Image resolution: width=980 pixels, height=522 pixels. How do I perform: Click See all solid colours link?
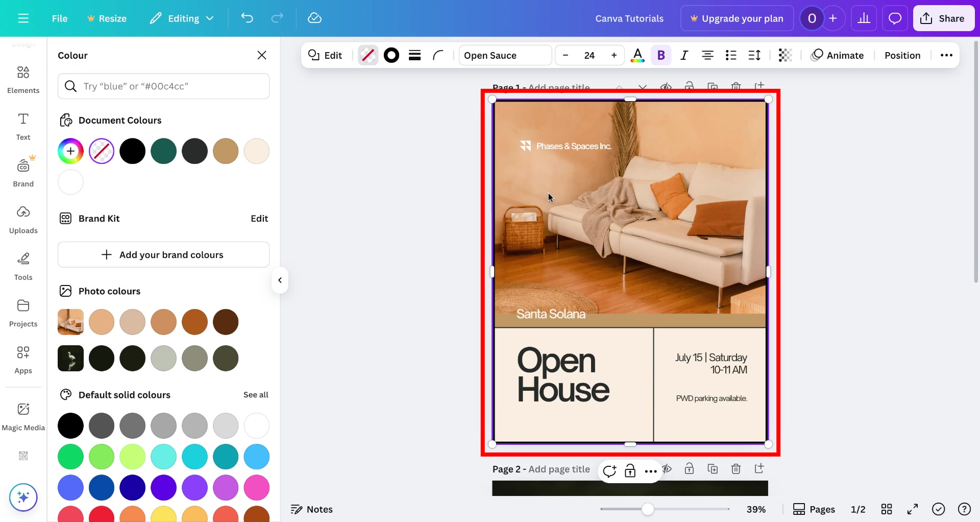coord(256,394)
